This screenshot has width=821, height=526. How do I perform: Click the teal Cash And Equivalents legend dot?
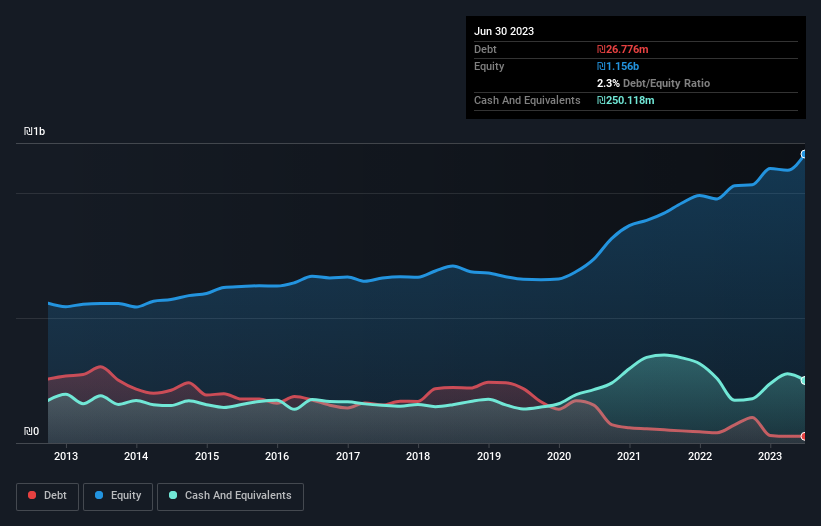(x=173, y=495)
